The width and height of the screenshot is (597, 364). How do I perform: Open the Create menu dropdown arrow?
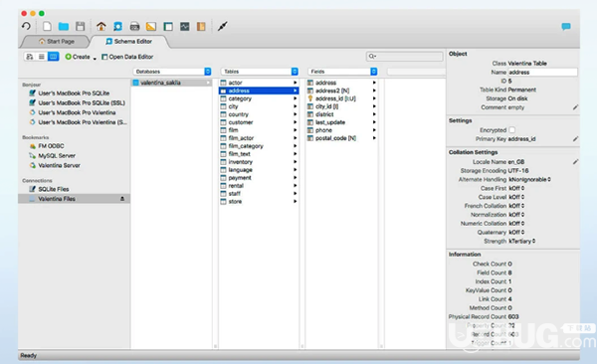click(95, 58)
